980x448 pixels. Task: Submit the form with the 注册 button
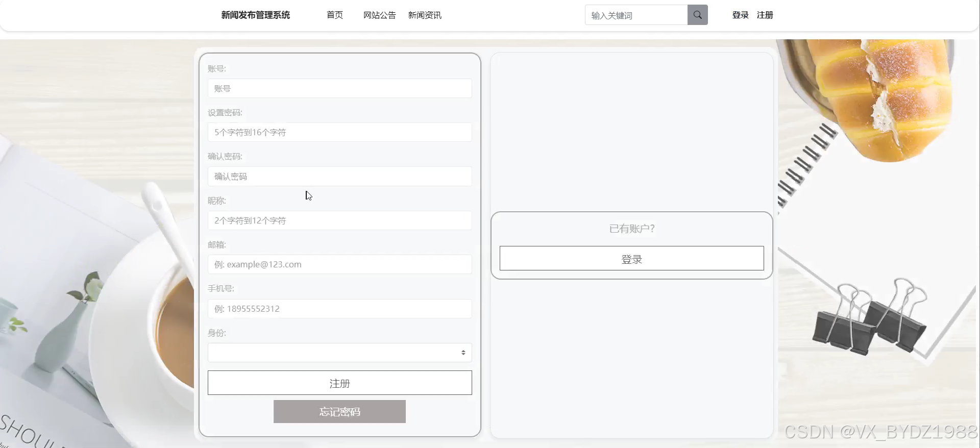pos(339,383)
